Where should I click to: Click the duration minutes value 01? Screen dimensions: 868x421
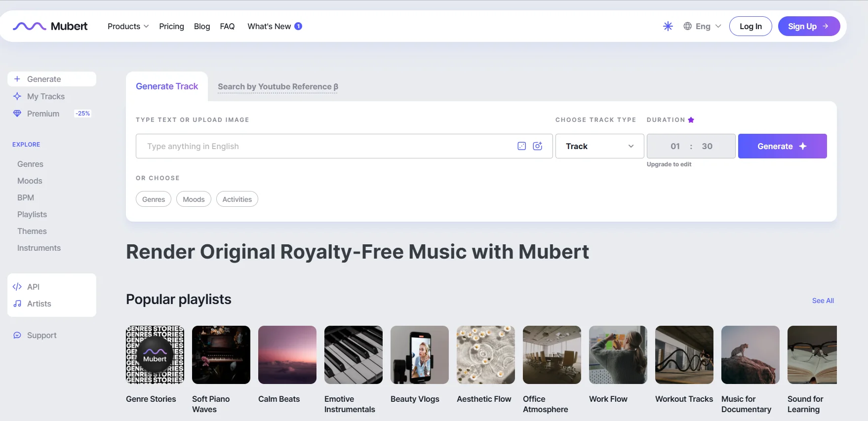pos(675,146)
